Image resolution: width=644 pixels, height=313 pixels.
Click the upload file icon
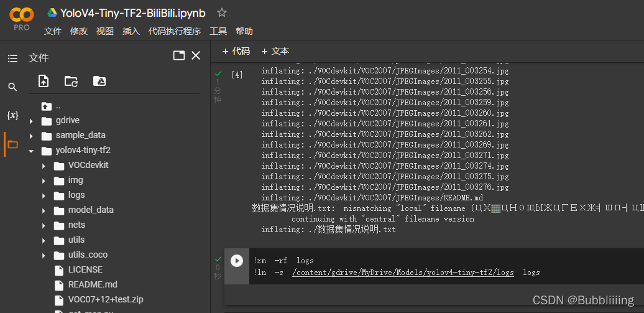(x=44, y=81)
